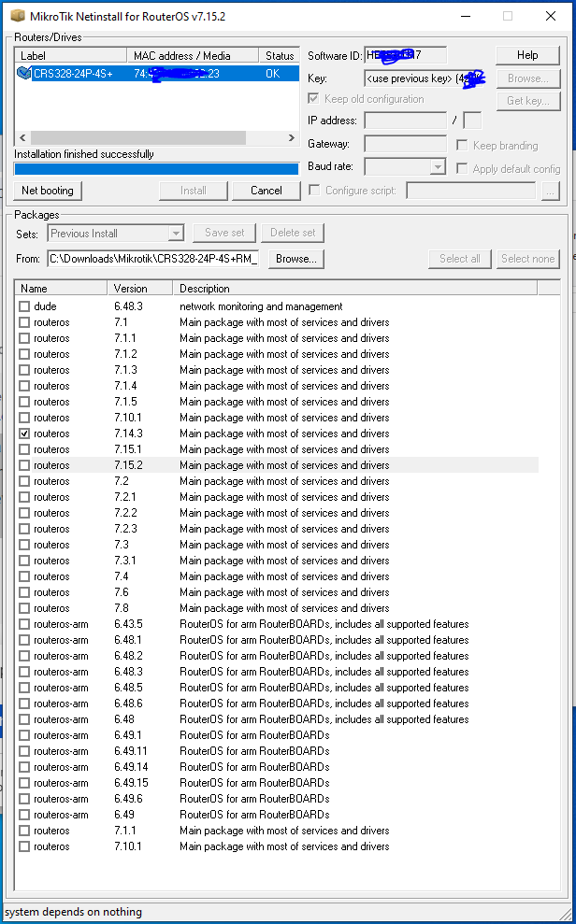Check the routeros-arm 6.49 checkbox

(23, 815)
